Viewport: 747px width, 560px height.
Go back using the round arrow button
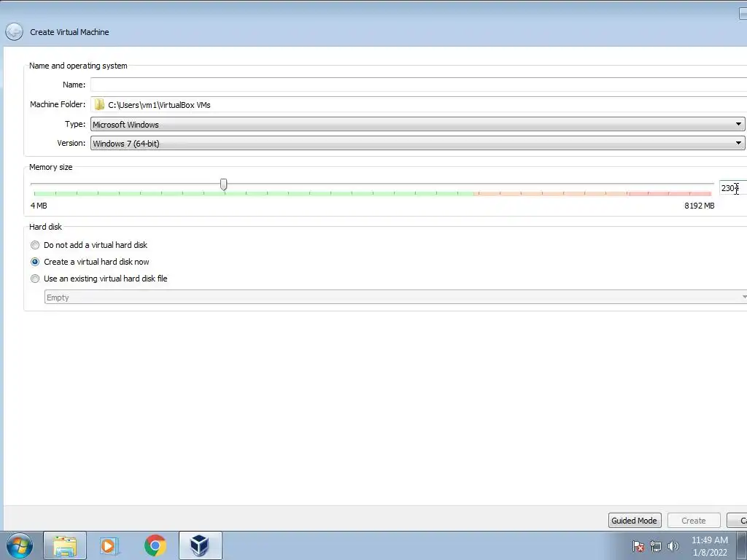[x=15, y=32]
